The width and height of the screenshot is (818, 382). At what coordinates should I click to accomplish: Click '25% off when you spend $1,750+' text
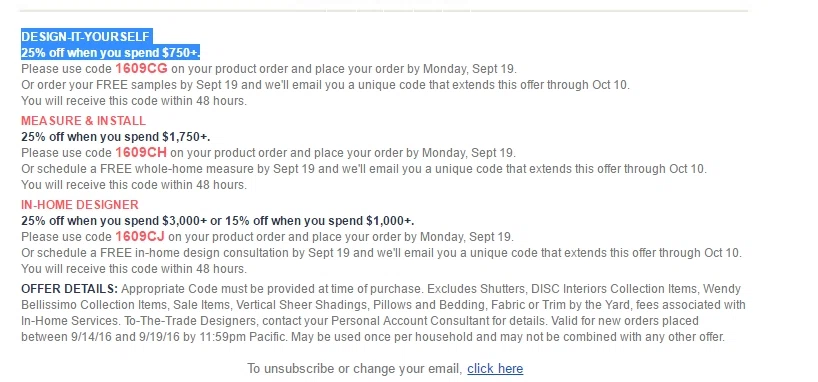click(x=116, y=137)
